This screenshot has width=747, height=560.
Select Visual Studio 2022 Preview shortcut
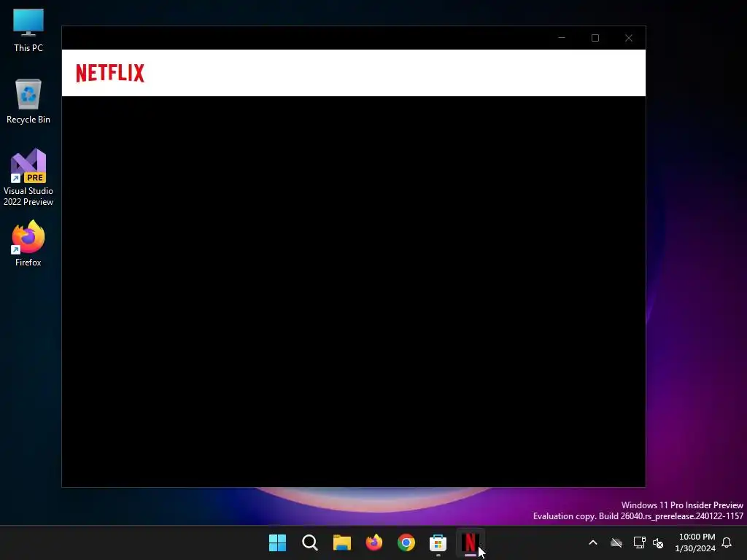tap(28, 177)
